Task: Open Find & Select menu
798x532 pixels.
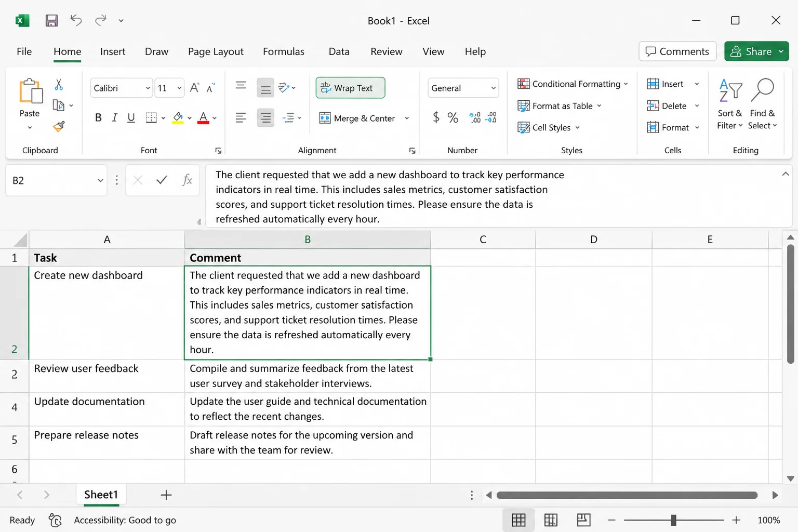Action: pyautogui.click(x=762, y=104)
